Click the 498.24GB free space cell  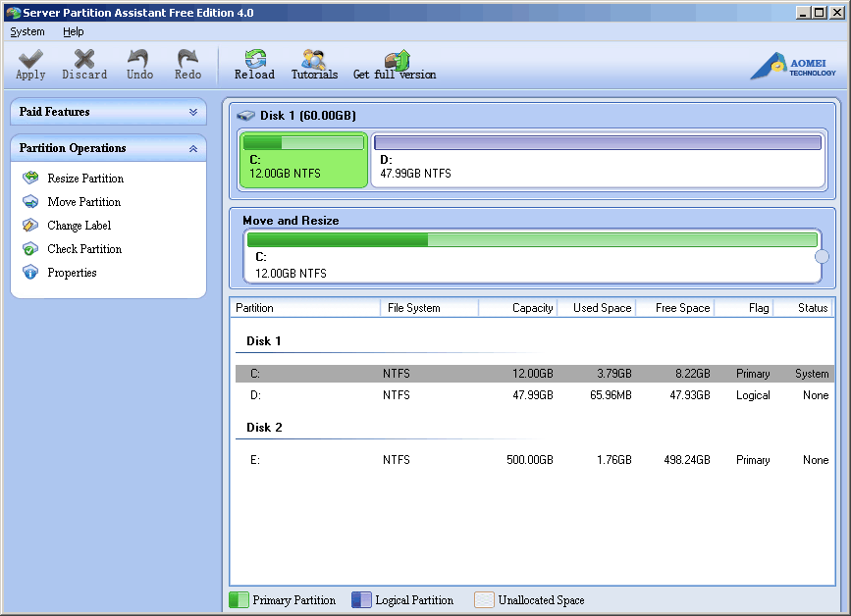pos(686,460)
